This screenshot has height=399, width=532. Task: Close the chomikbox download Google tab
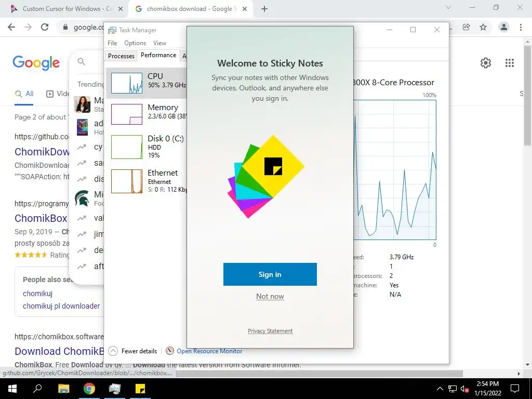[245, 9]
